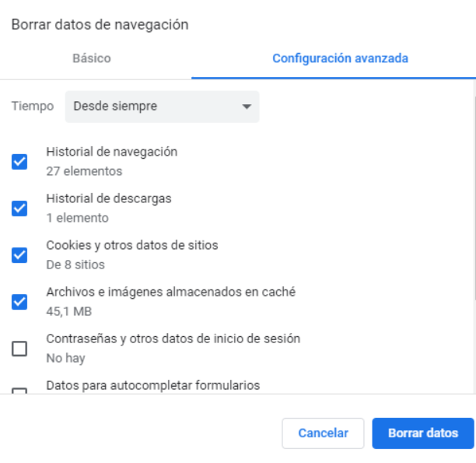Uncheck the Archivos e imágenes en caché checkbox
The width and height of the screenshot is (476, 463).
coord(19,302)
